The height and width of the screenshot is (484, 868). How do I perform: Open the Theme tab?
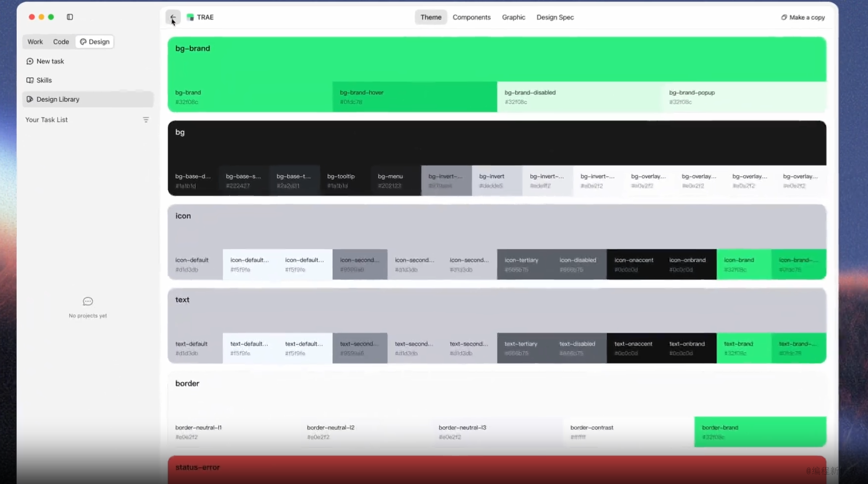coord(431,17)
